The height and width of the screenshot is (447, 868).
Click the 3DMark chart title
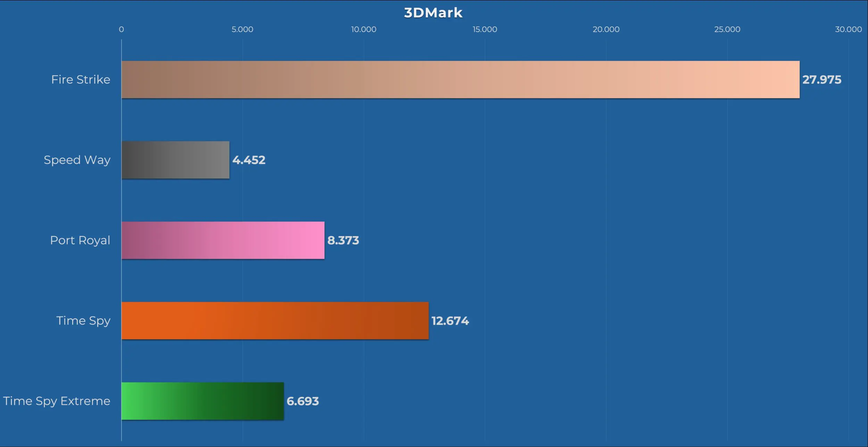433,13
